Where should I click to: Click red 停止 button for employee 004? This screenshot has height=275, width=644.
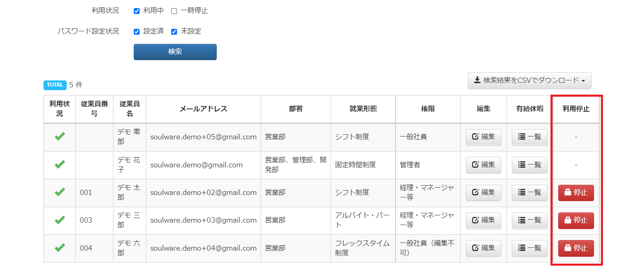click(576, 248)
